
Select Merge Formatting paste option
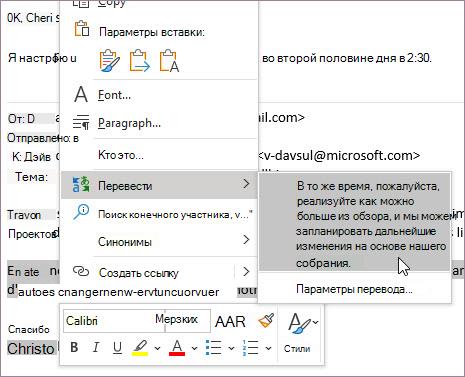pos(139,60)
